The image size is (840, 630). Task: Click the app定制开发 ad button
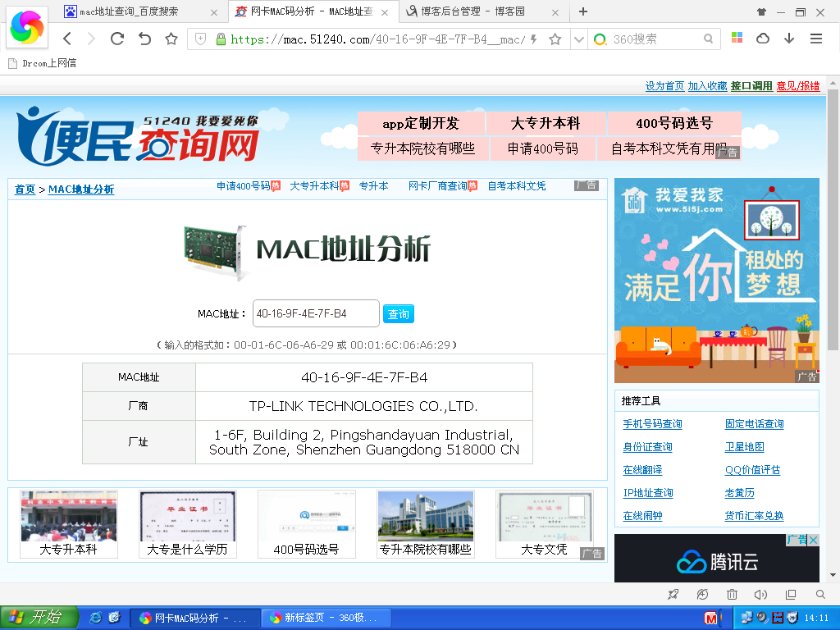(x=421, y=123)
